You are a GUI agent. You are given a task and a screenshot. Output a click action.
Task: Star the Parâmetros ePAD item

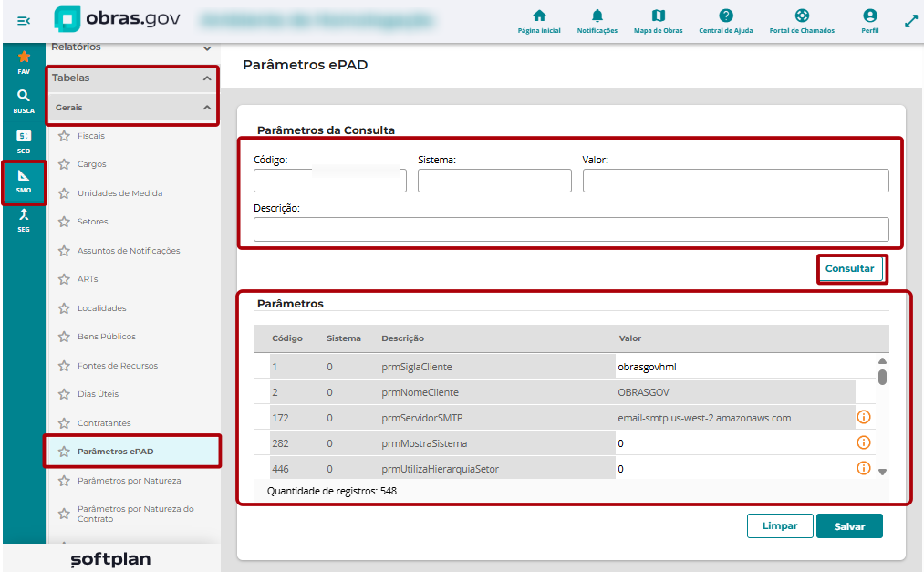[64, 452]
